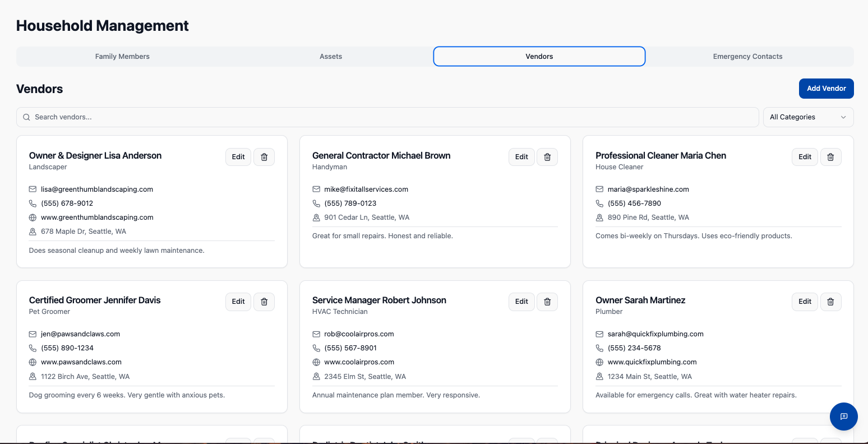Open the Emergency Contacts tab
This screenshot has width=868, height=444.
748,57
